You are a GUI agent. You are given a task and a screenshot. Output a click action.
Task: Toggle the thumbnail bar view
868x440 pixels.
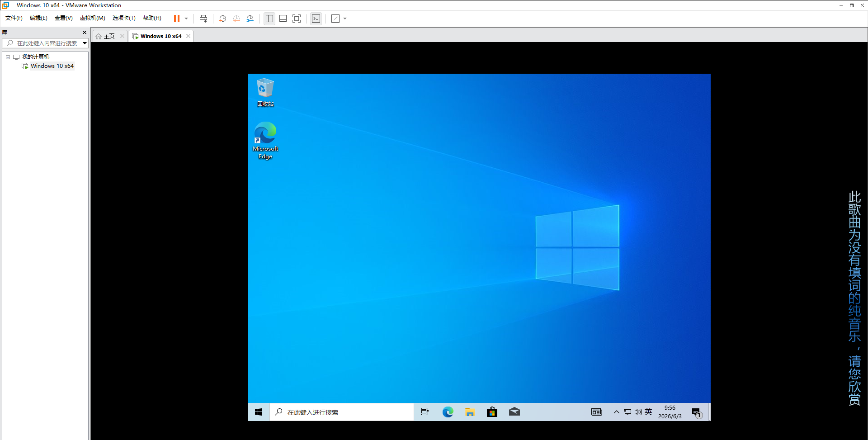point(283,19)
